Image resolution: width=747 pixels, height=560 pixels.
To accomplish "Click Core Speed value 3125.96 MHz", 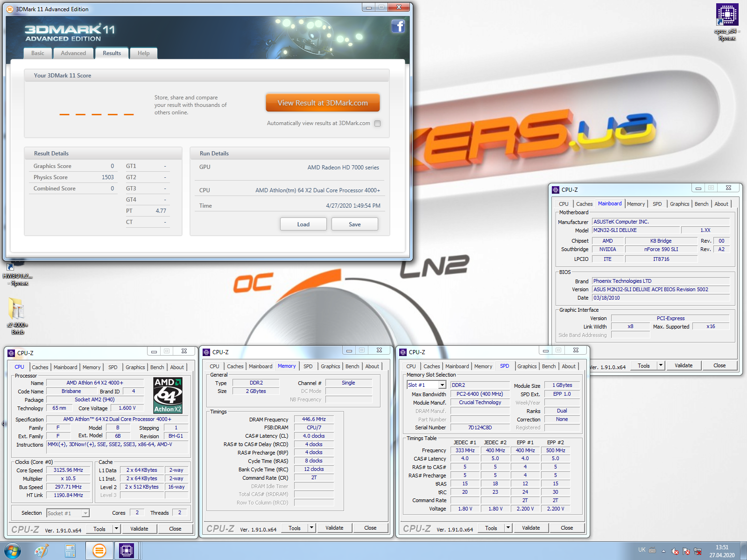I will coord(68,470).
